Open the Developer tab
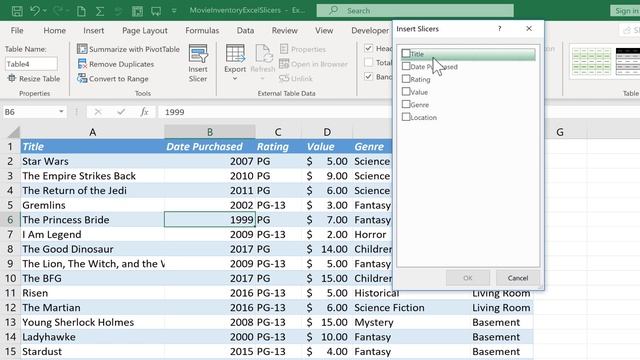640x360 pixels. pyautogui.click(x=370, y=30)
